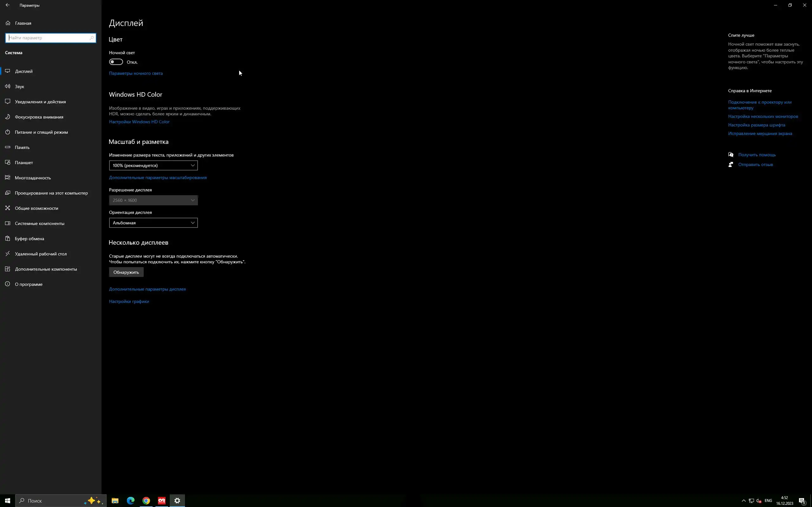Click search magnifier icon in Найти параметр
Image resolution: width=812 pixels, height=507 pixels.
(92, 38)
